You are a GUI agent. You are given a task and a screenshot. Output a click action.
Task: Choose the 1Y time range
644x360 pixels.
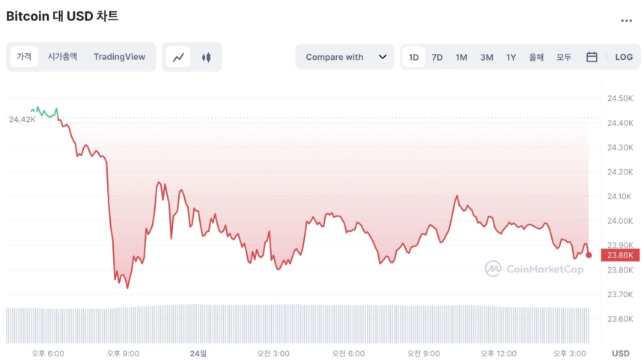point(511,57)
